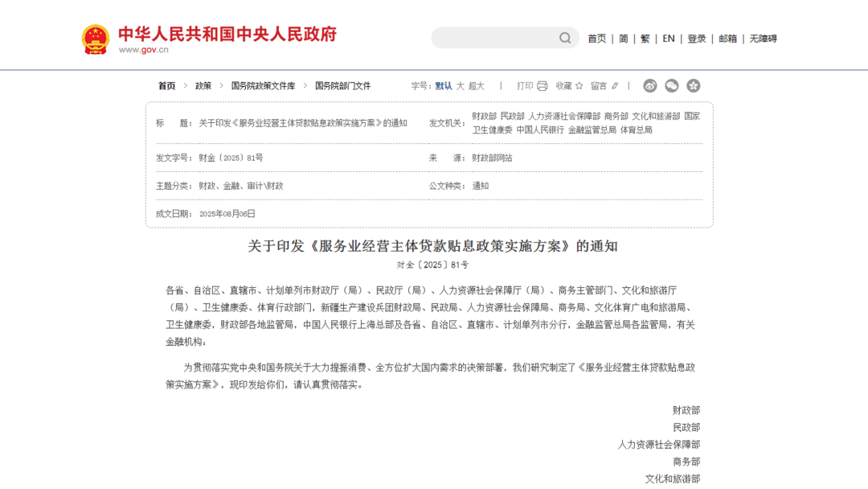Viewport: 868px width, 489px height.
Task: Click document type value 通知
Action: tap(480, 186)
